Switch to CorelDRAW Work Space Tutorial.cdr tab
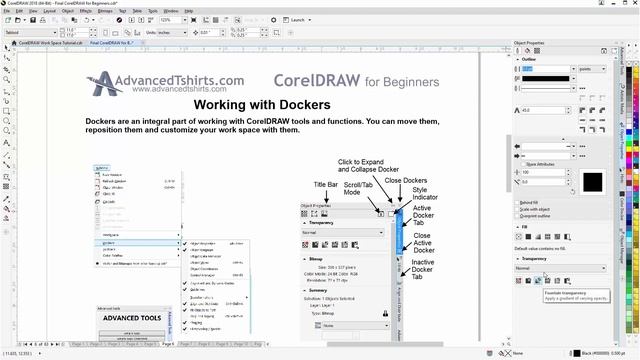 [x=51, y=43]
